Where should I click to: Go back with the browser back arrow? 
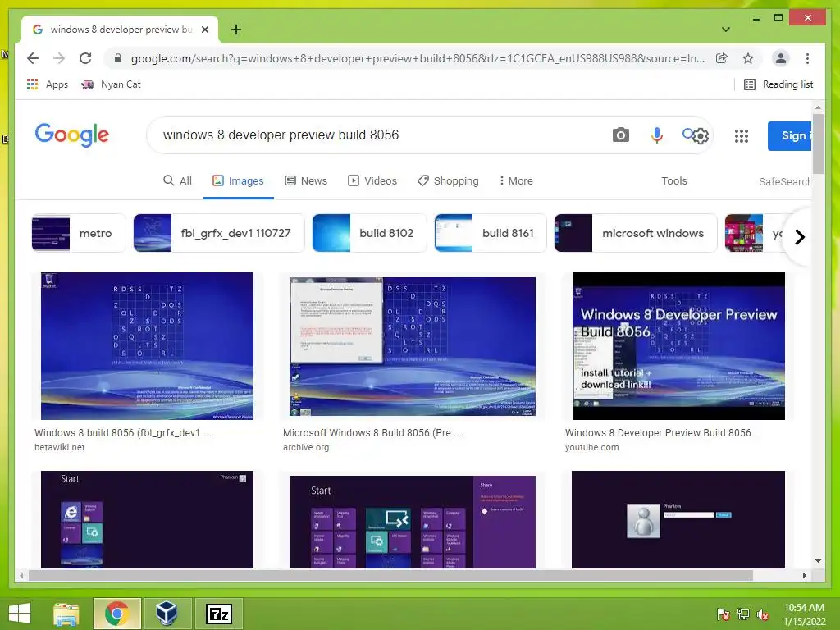(33, 58)
